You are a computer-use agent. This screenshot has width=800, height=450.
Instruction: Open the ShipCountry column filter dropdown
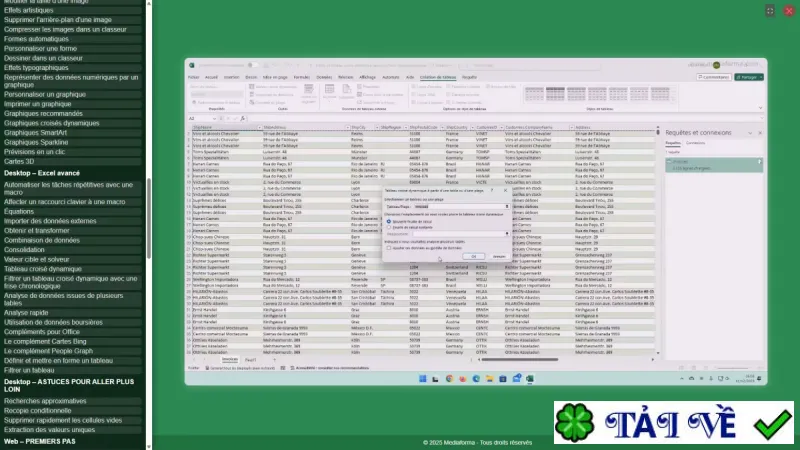click(x=472, y=128)
